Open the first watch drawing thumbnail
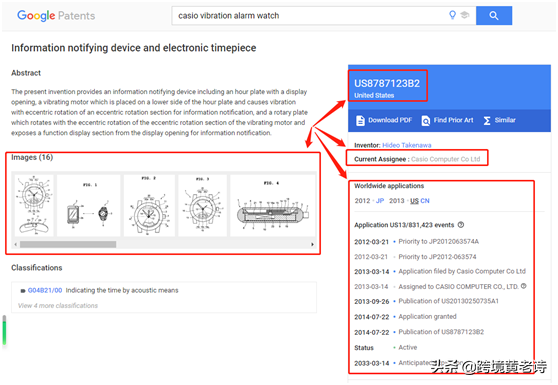 coord(34,205)
